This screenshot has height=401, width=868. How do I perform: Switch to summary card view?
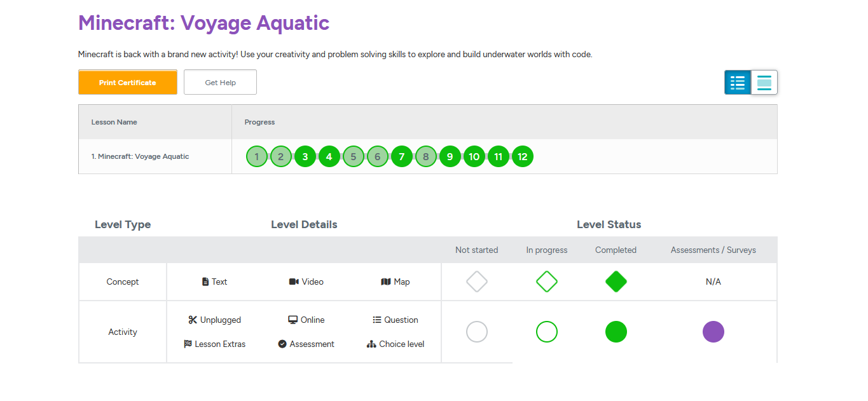click(764, 82)
